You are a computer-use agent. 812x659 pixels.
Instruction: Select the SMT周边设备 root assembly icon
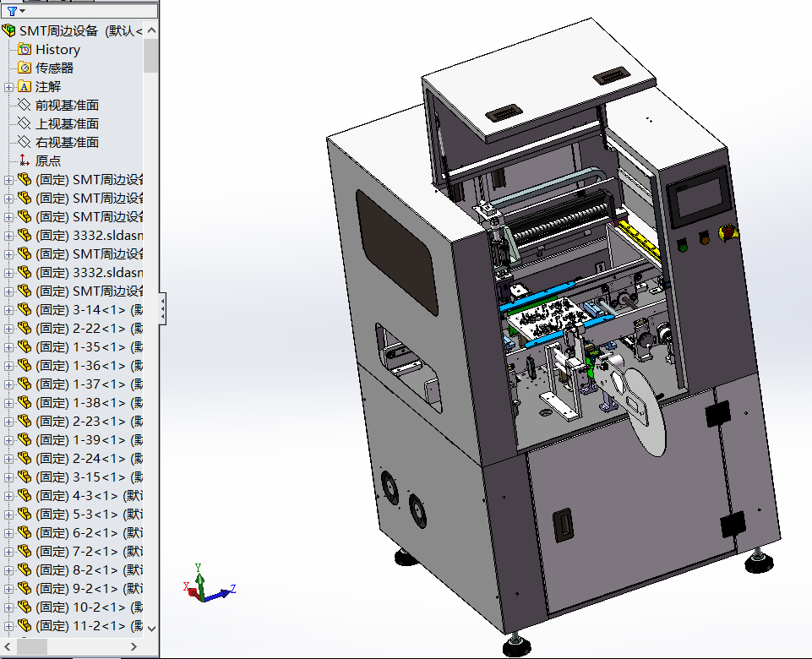pyautogui.click(x=9, y=30)
